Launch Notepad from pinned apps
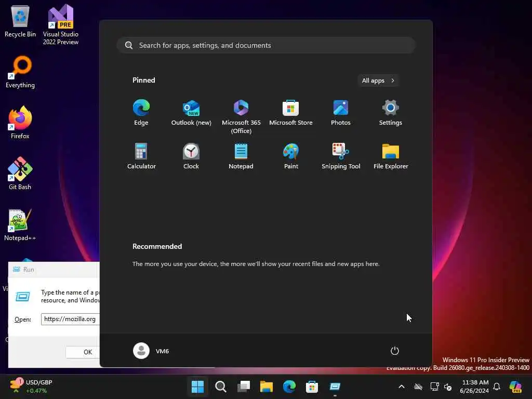 pos(241,156)
